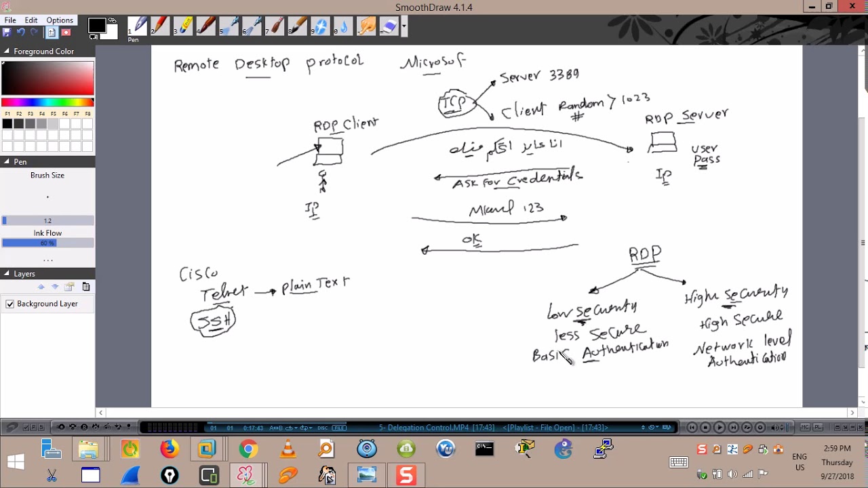
Task: Adjust the Ink Flow slider
Action: pyautogui.click(x=47, y=243)
